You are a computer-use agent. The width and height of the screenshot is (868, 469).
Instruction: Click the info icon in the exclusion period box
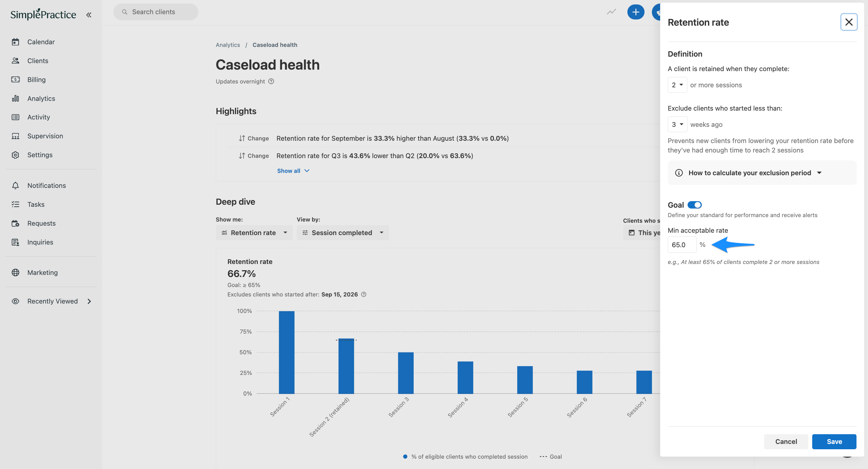(x=679, y=173)
